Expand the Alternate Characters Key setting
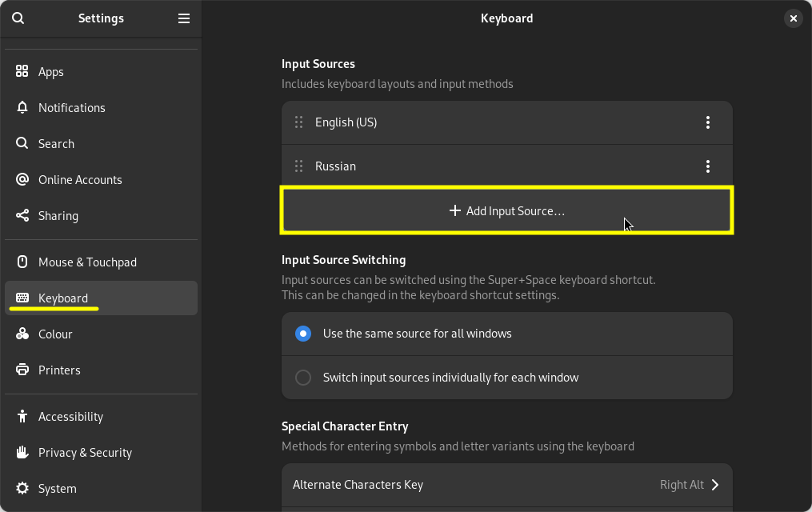 click(506, 485)
